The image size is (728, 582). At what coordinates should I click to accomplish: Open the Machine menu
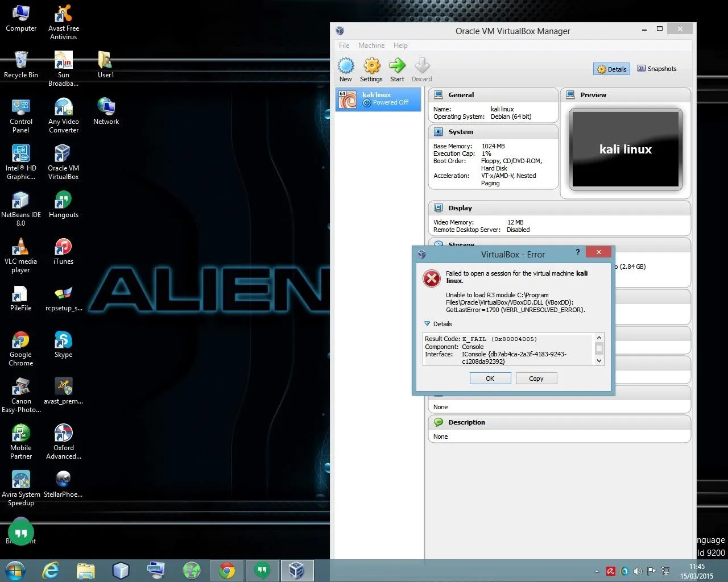[371, 45]
